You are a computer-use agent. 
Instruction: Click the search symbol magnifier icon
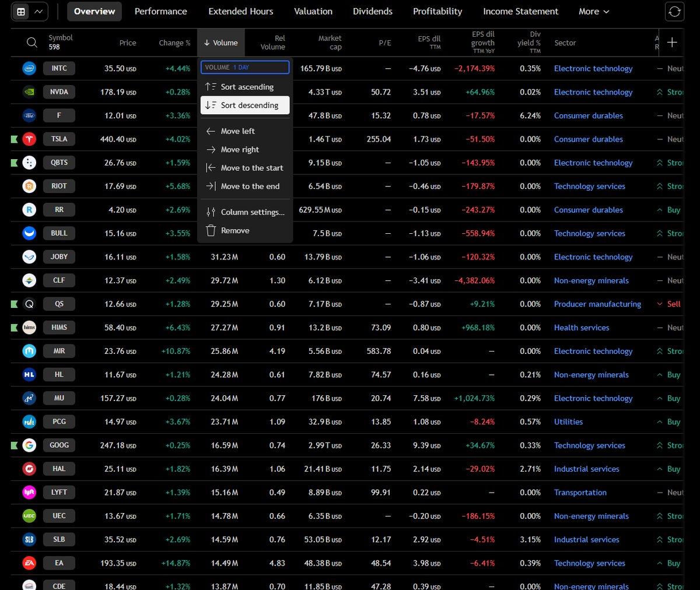32,43
